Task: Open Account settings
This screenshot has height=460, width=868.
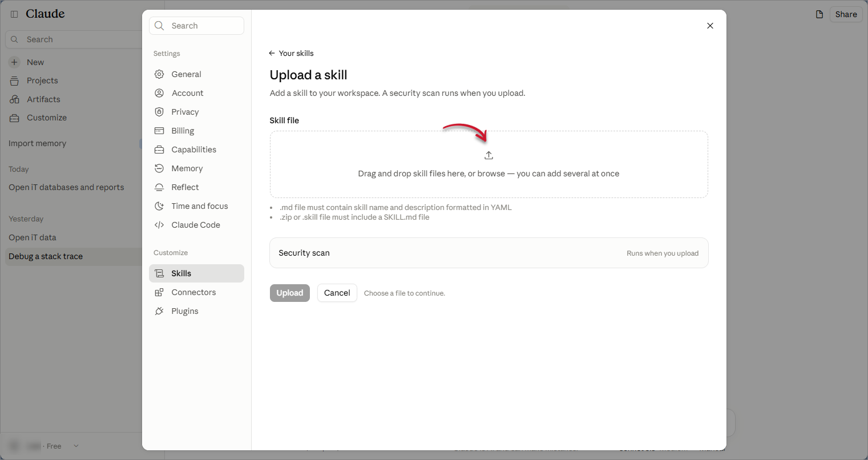Action: pyautogui.click(x=196, y=93)
